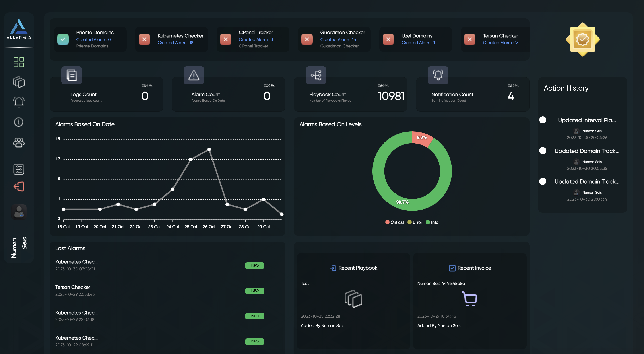644x354 pixels.
Task: Click the Allarmia logo
Action: (19, 29)
